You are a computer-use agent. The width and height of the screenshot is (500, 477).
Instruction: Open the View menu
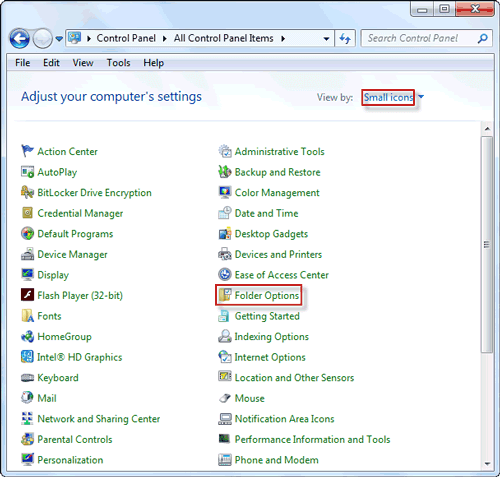pos(83,63)
